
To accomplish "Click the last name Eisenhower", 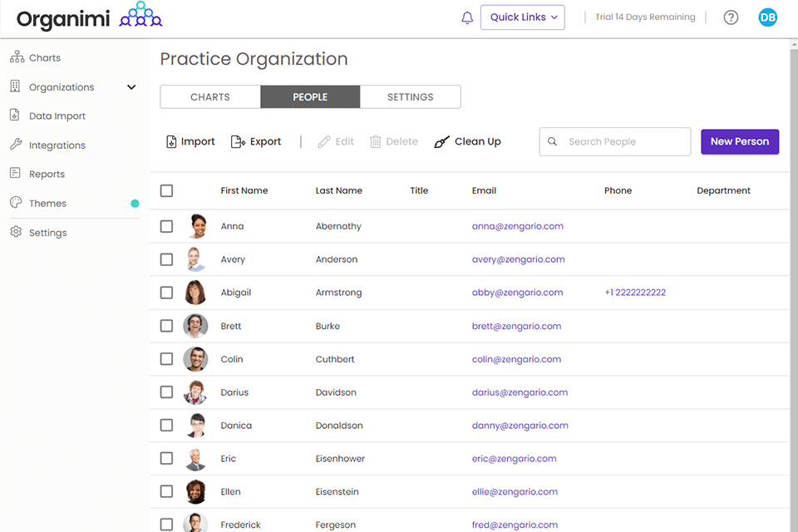I will [340, 458].
